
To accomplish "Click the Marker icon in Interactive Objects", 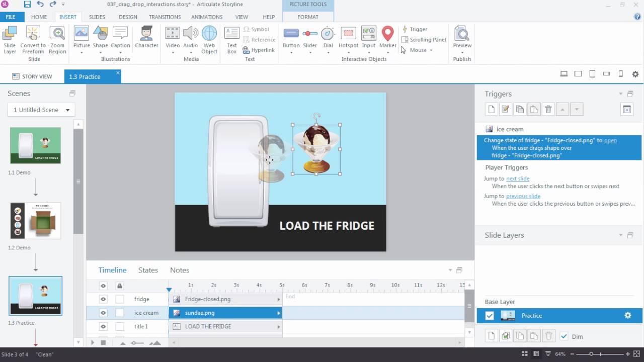I will click(387, 38).
